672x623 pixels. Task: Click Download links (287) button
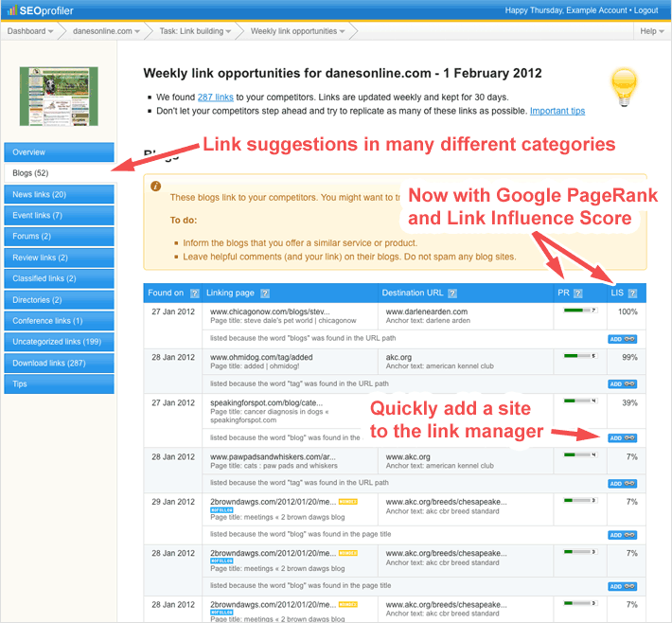(x=59, y=364)
